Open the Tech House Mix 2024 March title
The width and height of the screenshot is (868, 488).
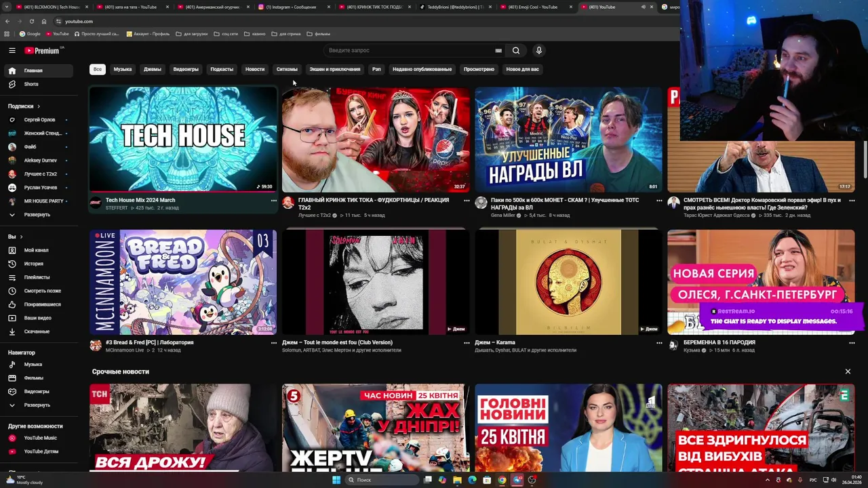point(140,201)
